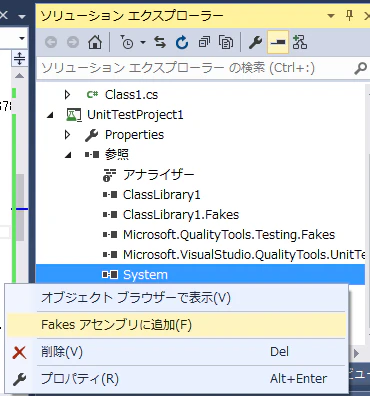Viewport: 370px width, 396px height.
Task: Click wrench icon beside プロパティ(R)
Action: tap(19, 379)
